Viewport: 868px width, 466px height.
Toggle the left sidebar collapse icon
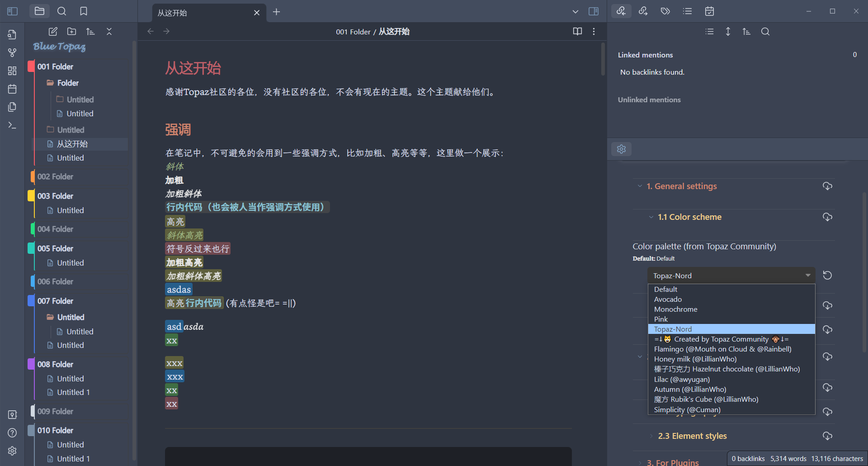click(13, 11)
